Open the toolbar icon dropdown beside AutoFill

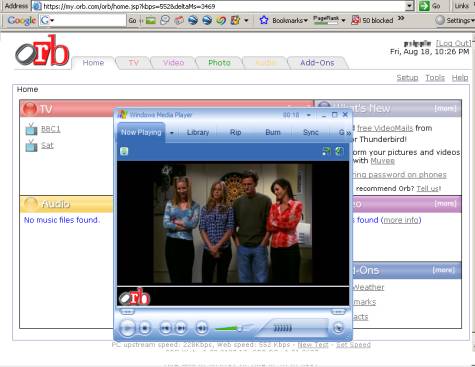pos(246,21)
